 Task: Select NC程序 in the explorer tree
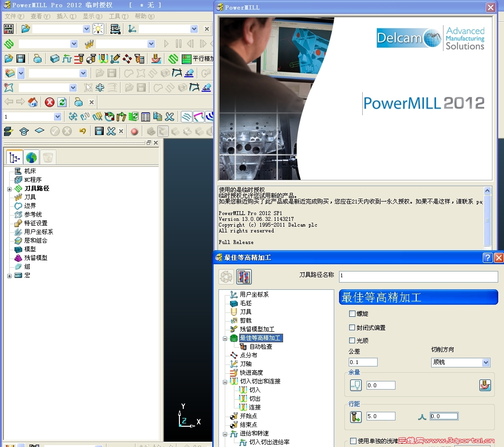pyautogui.click(x=33, y=180)
